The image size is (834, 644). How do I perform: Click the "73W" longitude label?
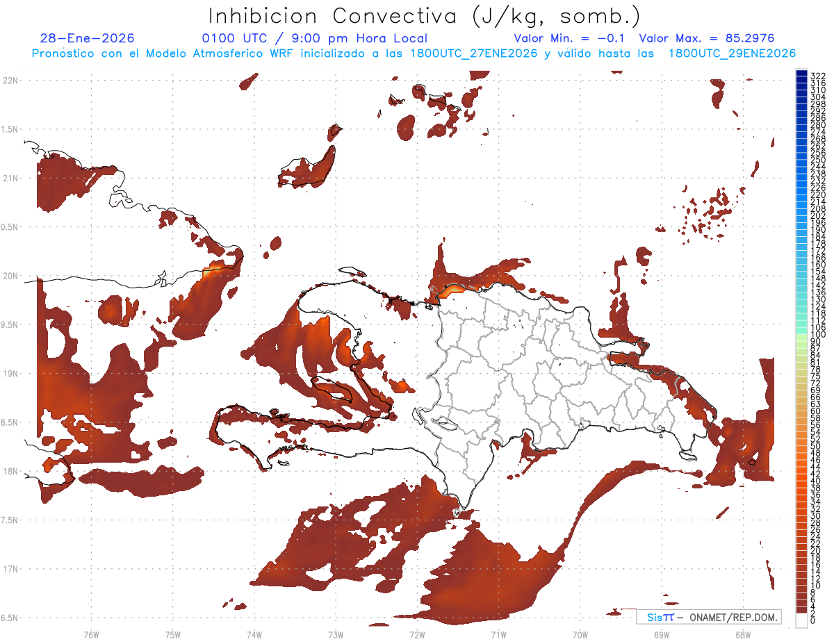click(x=336, y=634)
